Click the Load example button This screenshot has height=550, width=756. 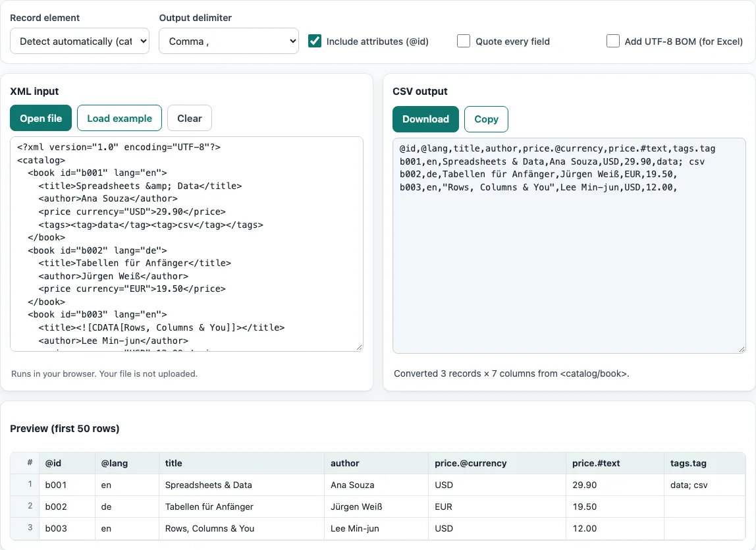(x=120, y=118)
